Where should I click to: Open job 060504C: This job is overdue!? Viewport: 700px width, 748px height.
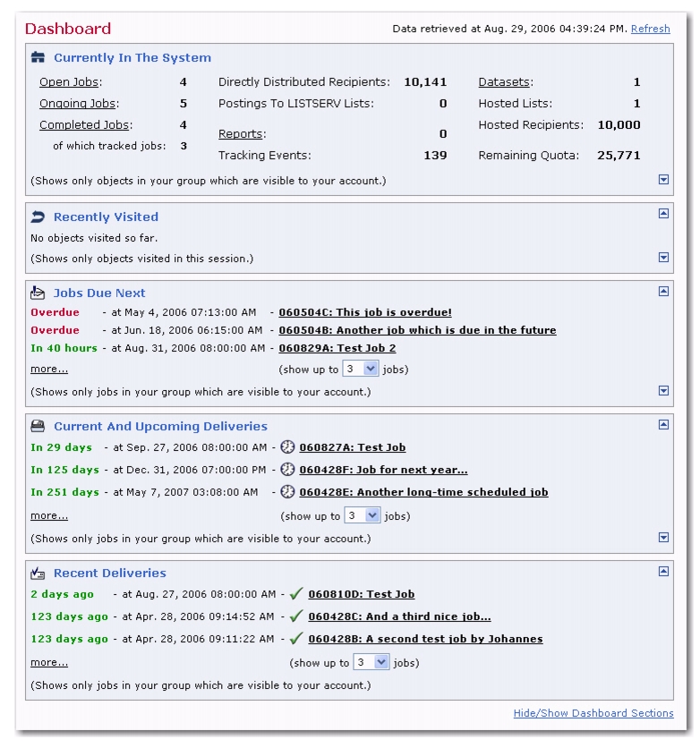click(x=365, y=312)
